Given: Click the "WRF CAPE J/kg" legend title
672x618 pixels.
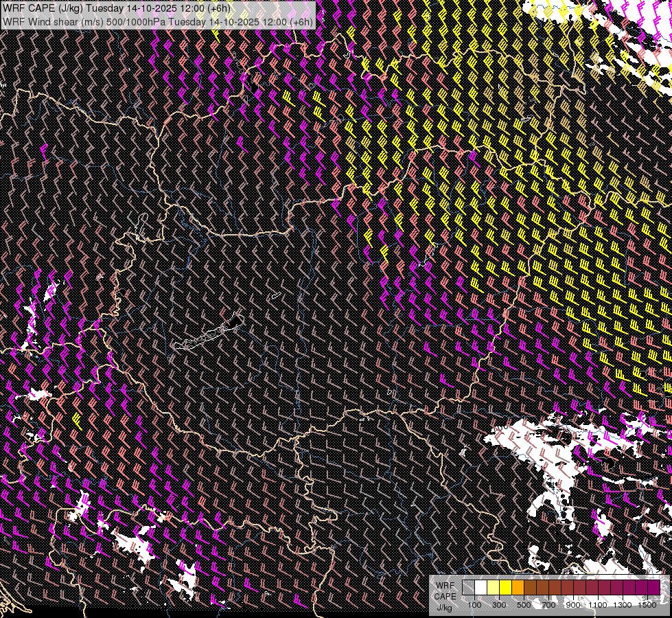Looking at the screenshot, I should pyautogui.click(x=444, y=596).
